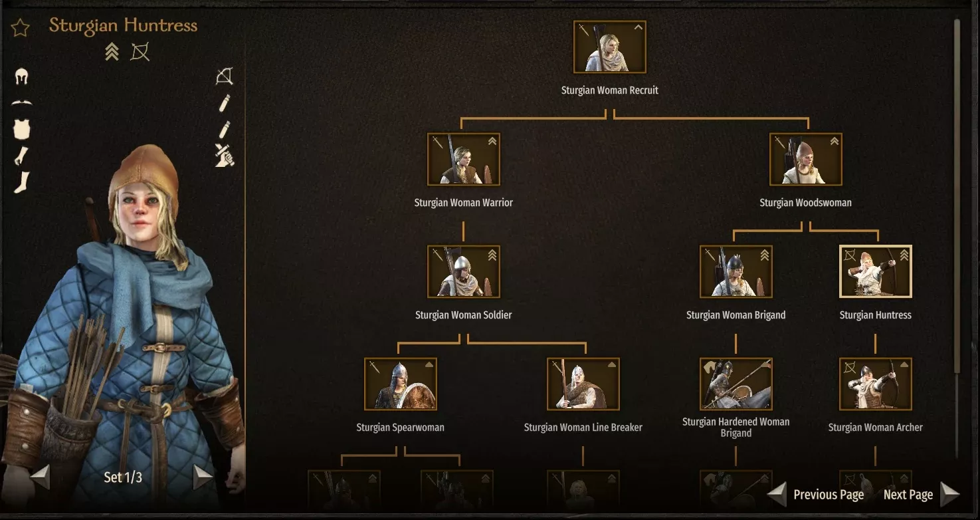Select Sturgian Woman Line Breaker portrait
Viewport: 980px width, 520px height.
(583, 384)
